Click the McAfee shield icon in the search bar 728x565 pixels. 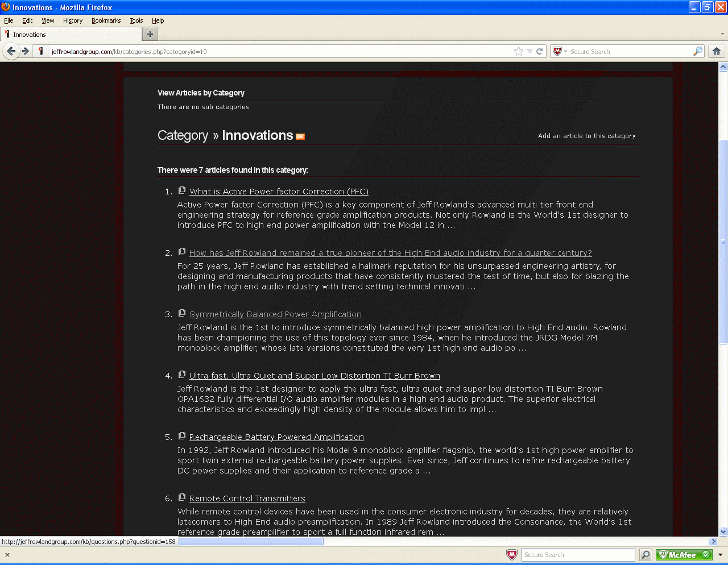pyautogui.click(x=557, y=51)
